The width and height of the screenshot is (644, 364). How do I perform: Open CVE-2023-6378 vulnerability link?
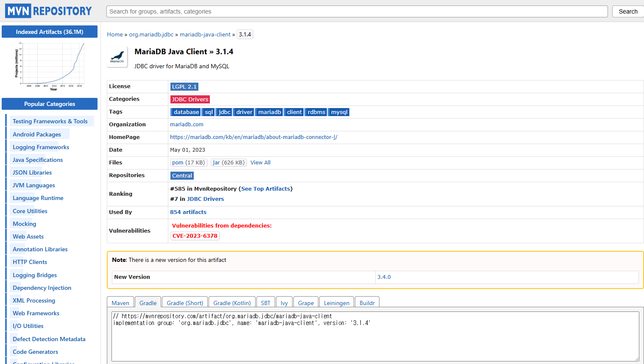(x=195, y=236)
